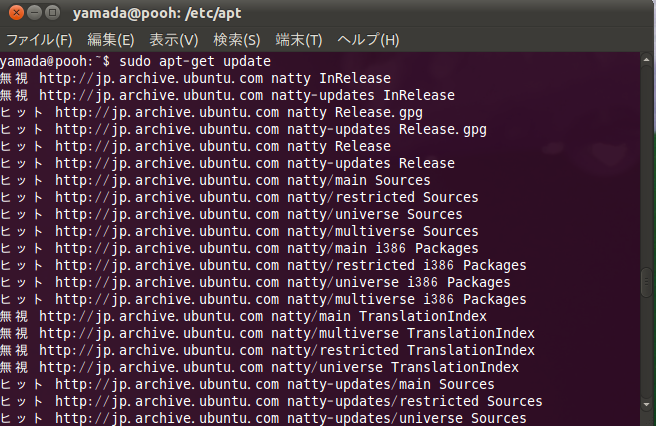The height and width of the screenshot is (426, 656).
Task: Click the natty/main TranslationIndex line
Action: click(x=243, y=316)
